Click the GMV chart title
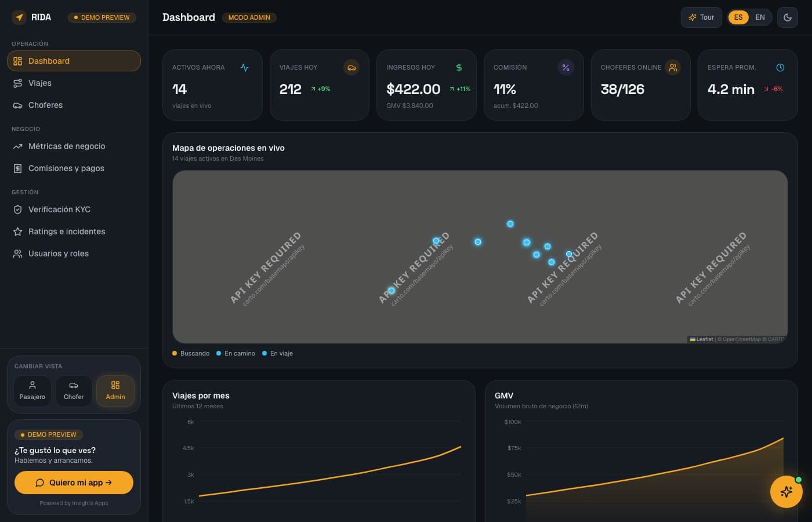Image resolution: width=812 pixels, height=522 pixels. (x=504, y=396)
